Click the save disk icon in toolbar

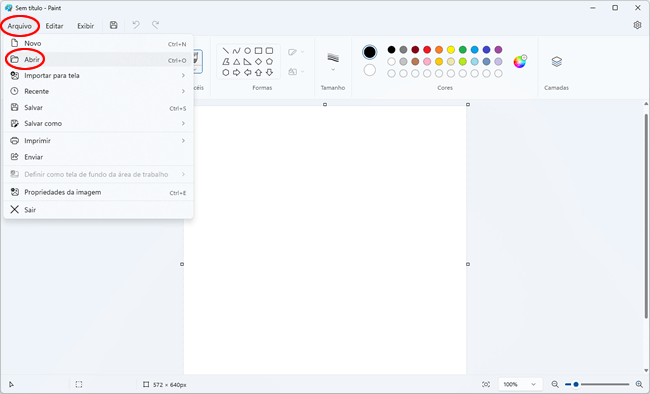113,25
